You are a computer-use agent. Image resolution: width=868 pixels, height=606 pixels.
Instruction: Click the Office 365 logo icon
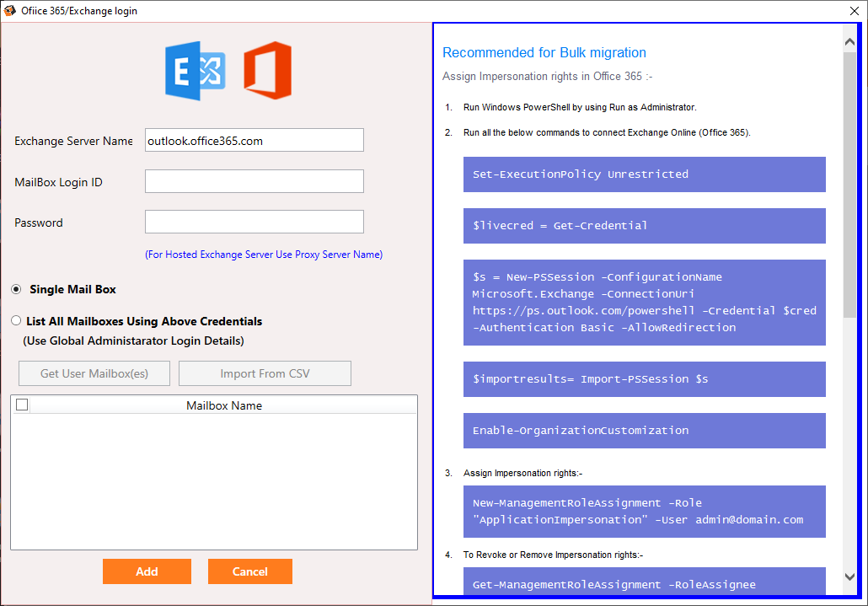tap(267, 71)
